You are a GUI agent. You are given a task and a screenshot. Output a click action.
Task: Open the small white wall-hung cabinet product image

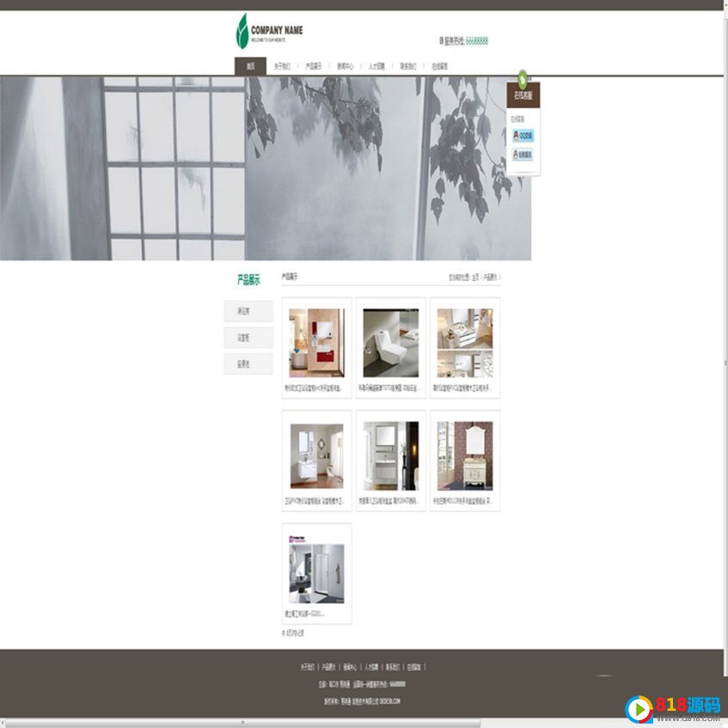316,456
